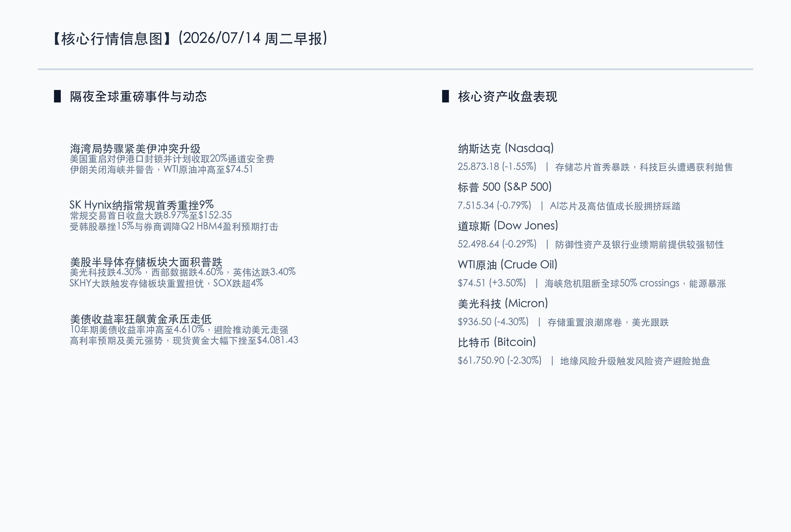Click headline 美债收益率狂飙黄金承压走低
The height and width of the screenshot is (532, 791).
(141, 319)
